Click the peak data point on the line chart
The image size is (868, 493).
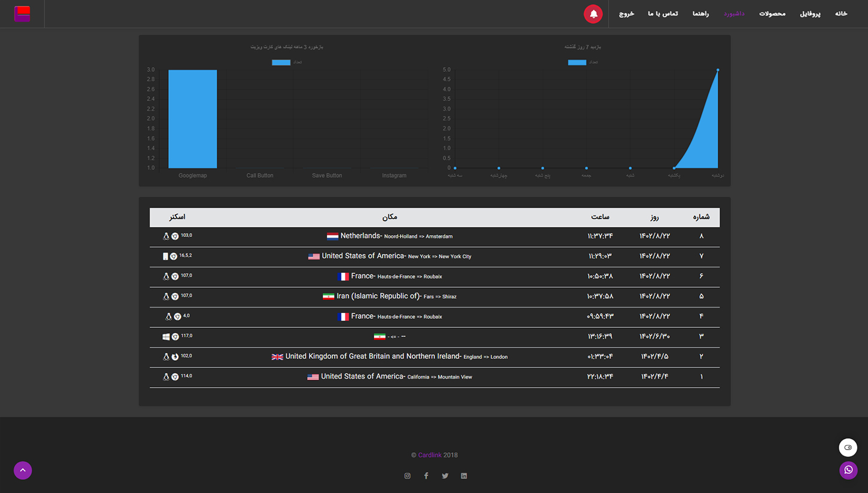pyautogui.click(x=718, y=70)
